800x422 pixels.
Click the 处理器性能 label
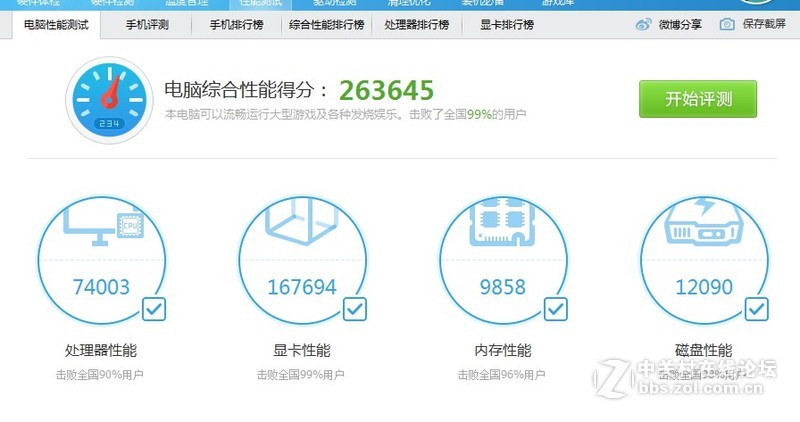click(101, 350)
